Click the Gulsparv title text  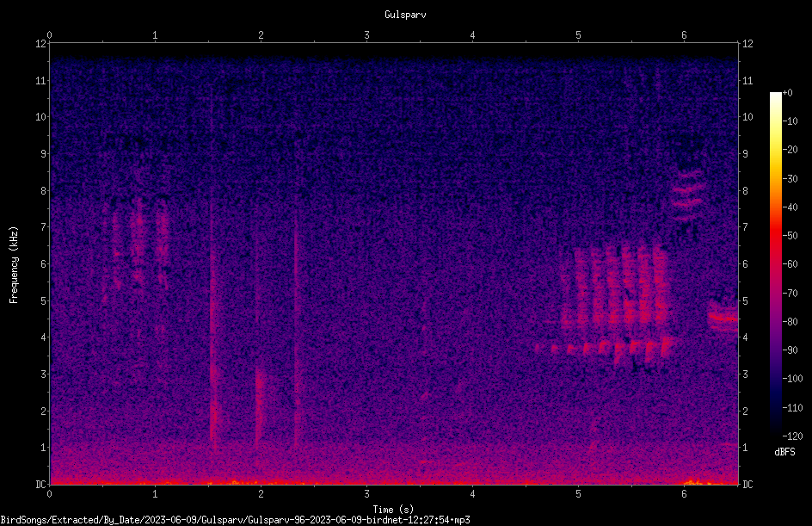pos(405,15)
